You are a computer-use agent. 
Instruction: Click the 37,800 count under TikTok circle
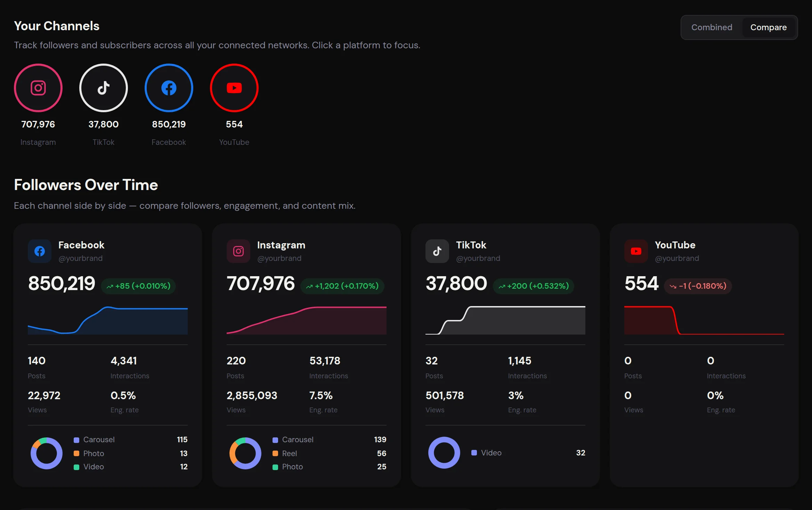pos(104,124)
